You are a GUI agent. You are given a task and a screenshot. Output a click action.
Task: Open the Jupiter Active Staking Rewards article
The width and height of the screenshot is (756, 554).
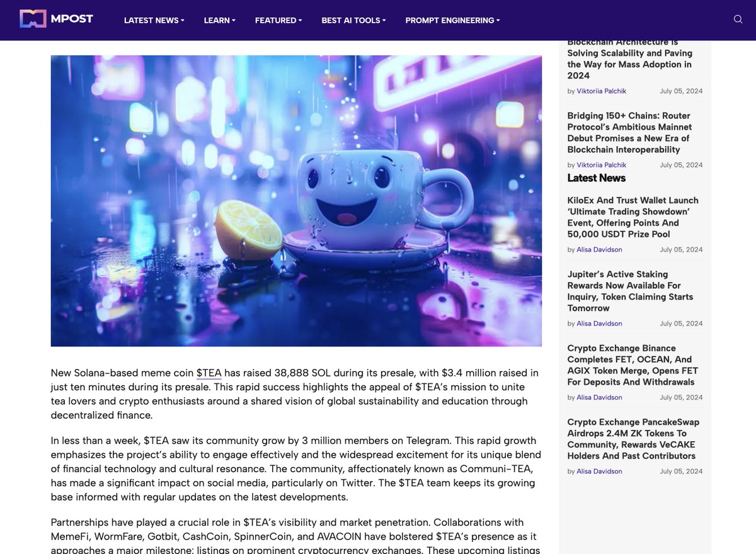tap(630, 291)
